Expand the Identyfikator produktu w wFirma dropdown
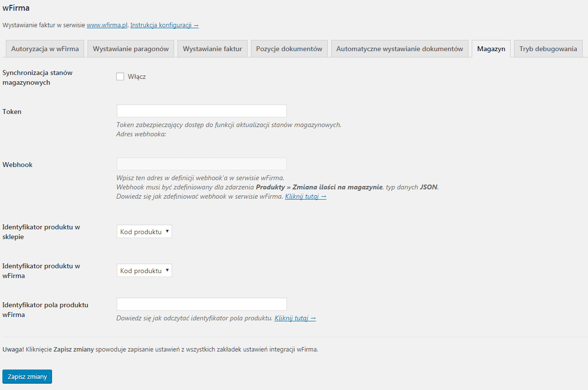The width and height of the screenshot is (588, 390). point(144,270)
